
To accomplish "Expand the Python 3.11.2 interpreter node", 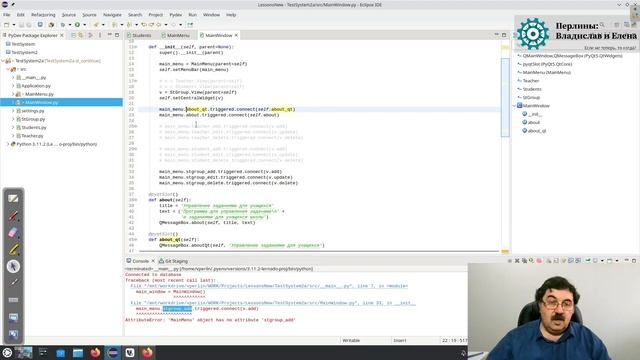I will (8, 144).
